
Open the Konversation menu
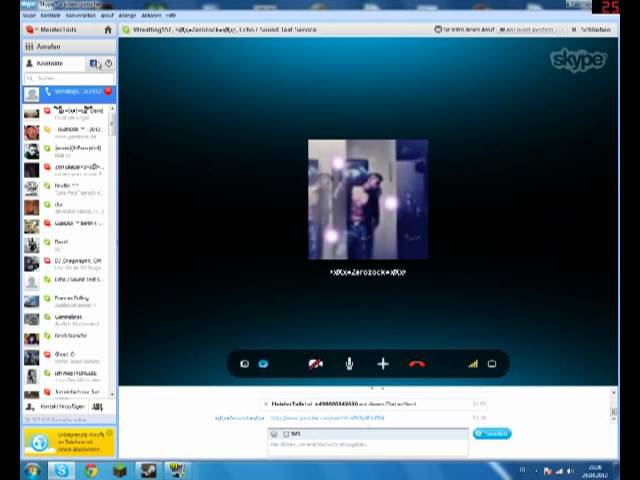[x=81, y=15]
